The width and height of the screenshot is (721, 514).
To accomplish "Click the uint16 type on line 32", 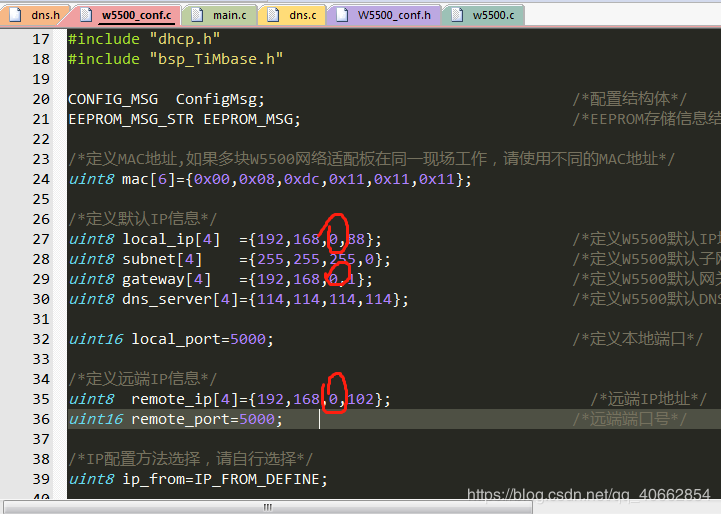I will tap(96, 339).
